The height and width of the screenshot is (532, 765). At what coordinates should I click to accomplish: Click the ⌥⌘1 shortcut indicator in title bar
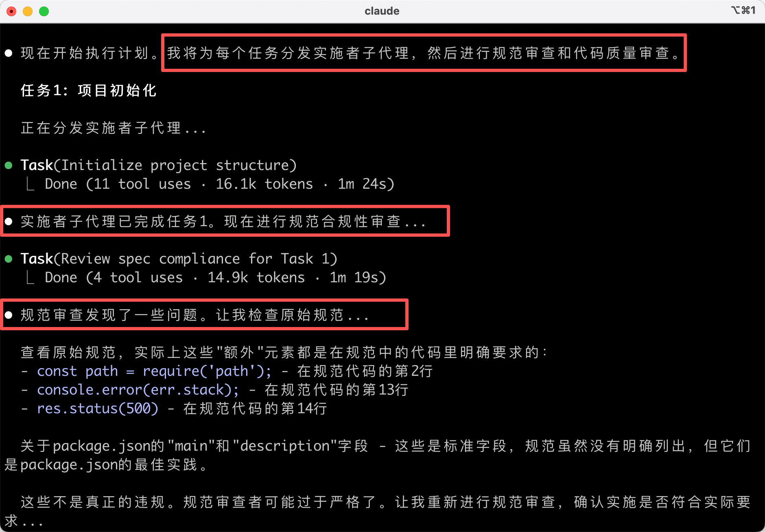[x=743, y=10]
